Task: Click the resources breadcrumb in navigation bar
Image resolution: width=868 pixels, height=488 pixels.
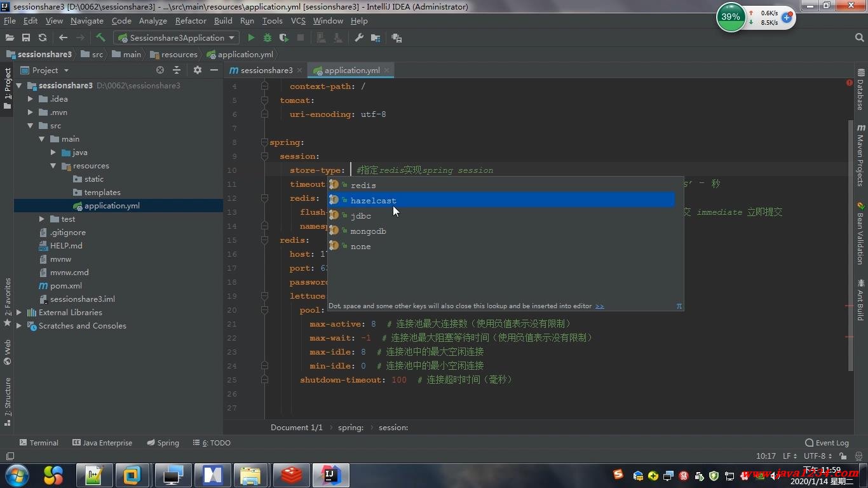Action: click(x=173, y=55)
